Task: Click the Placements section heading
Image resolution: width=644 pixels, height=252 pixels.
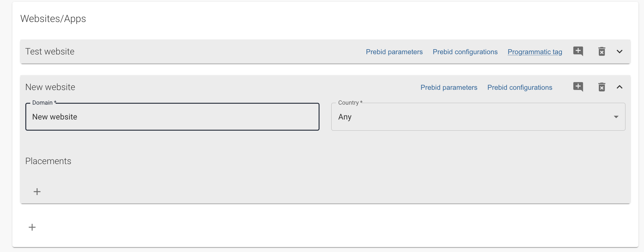Action: pyautogui.click(x=48, y=161)
